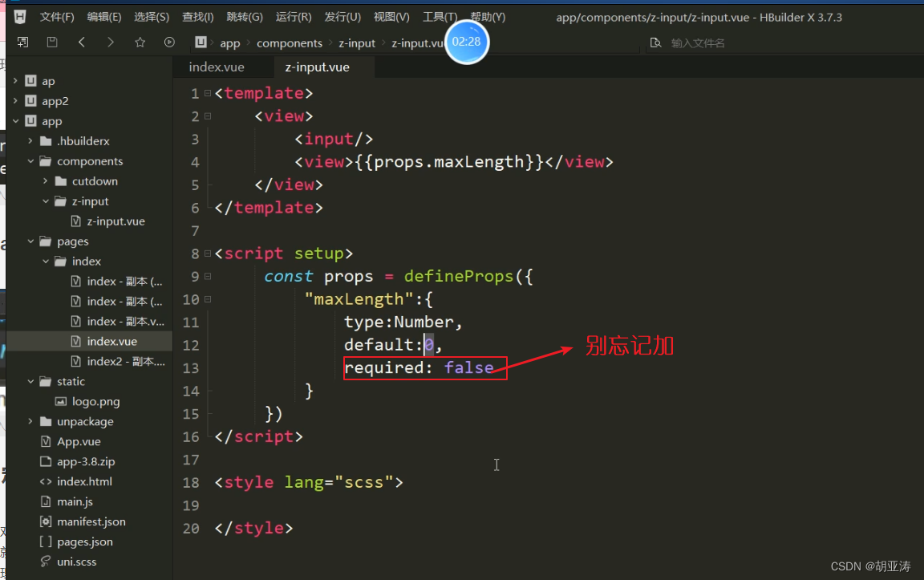
Task: Run the project with the play icon
Action: click(169, 42)
